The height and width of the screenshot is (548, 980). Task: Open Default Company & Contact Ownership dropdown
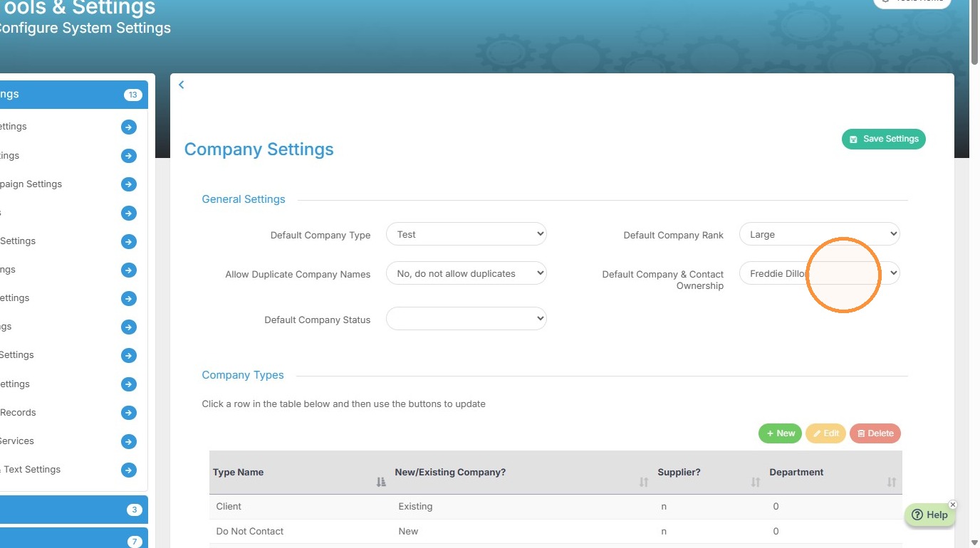pos(820,273)
